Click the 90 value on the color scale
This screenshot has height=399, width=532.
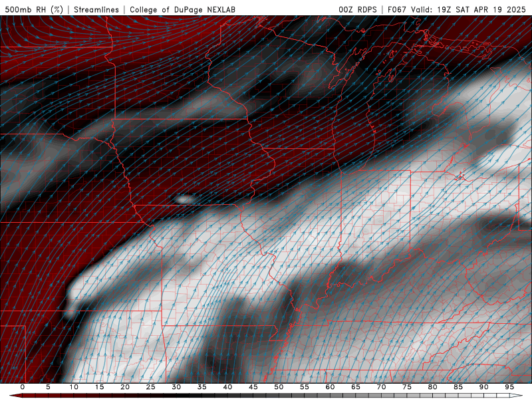[x=483, y=387]
